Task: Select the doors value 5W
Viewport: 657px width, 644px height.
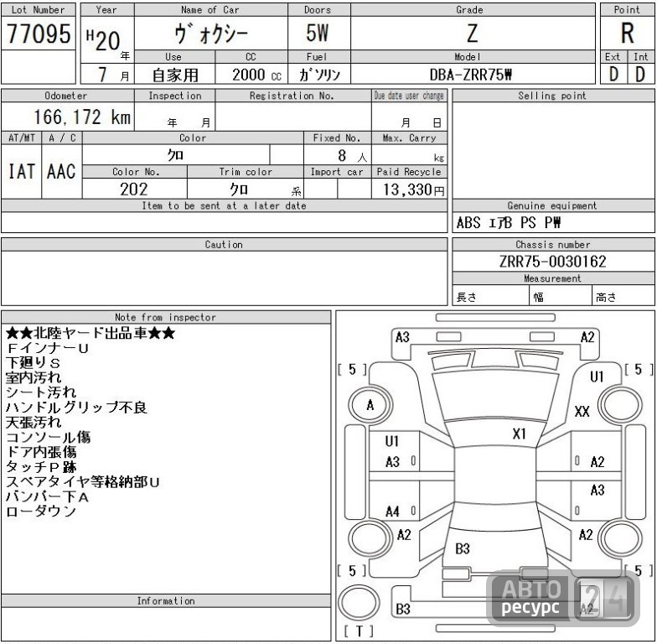Action: point(317,34)
